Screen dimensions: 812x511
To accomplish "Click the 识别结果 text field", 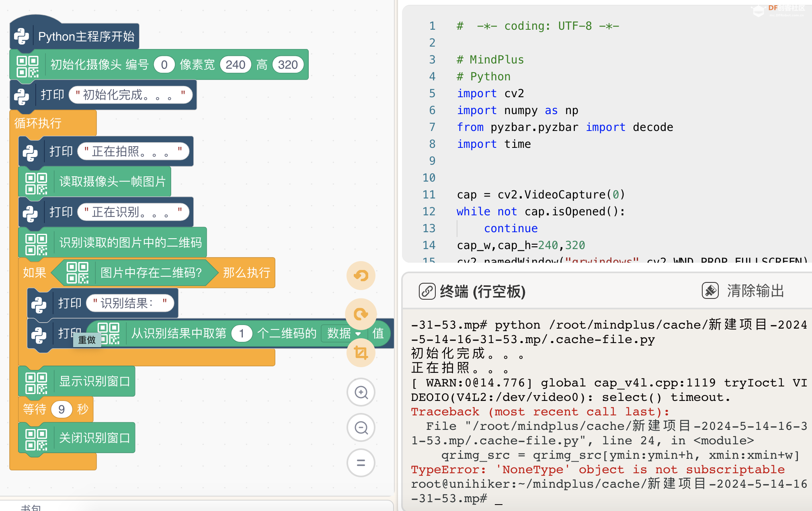I will (130, 303).
